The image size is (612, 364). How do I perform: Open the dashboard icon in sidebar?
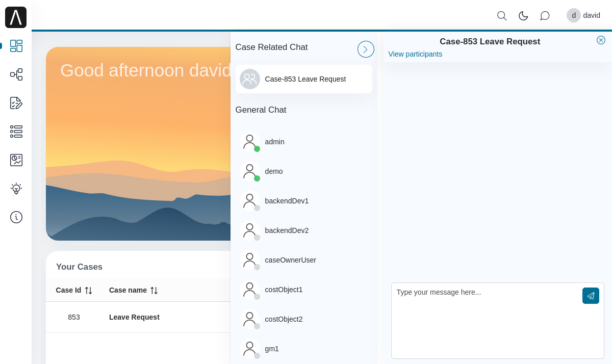pos(16,46)
